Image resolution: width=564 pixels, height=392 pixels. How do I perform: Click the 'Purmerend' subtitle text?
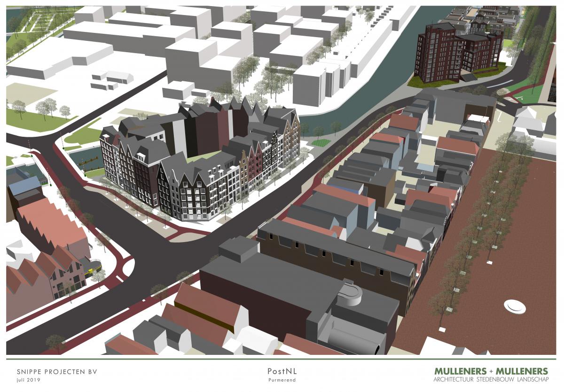pyautogui.click(x=282, y=380)
